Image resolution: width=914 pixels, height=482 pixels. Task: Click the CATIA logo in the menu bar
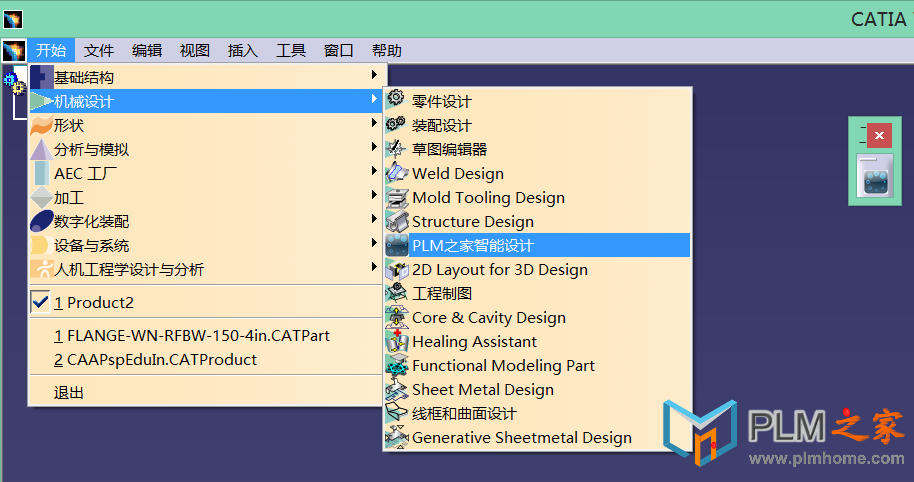(x=13, y=51)
